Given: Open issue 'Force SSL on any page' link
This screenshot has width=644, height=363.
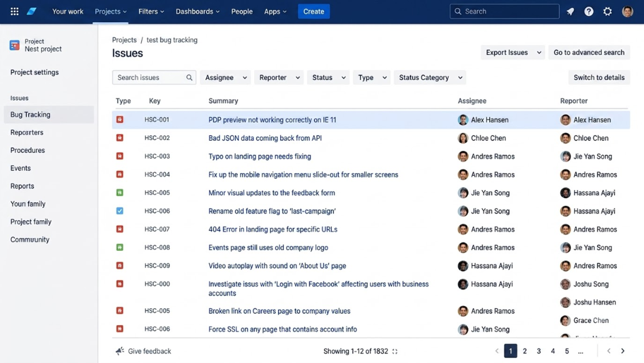Looking at the screenshot, I should [x=282, y=329].
